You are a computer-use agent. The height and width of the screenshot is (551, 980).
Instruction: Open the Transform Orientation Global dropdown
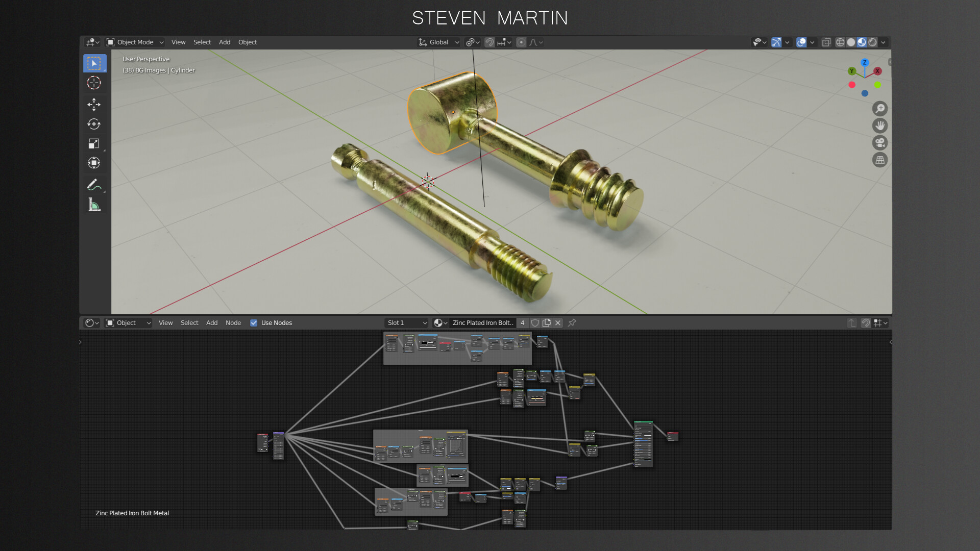coord(438,42)
